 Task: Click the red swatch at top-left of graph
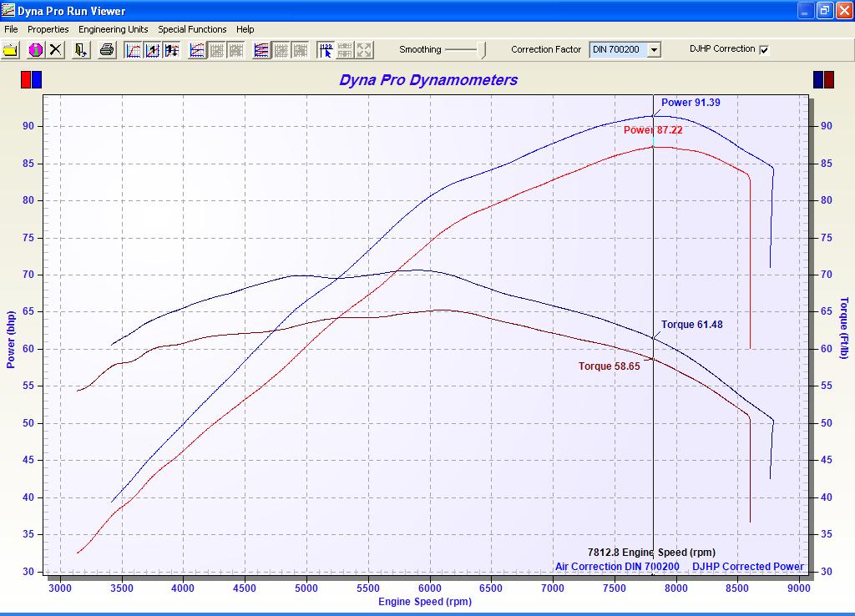(x=26, y=80)
